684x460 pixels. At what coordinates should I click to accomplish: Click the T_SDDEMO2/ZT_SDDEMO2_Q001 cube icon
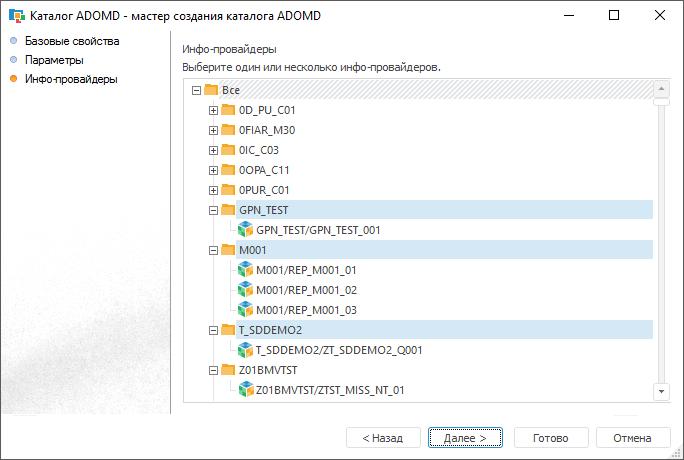click(246, 350)
